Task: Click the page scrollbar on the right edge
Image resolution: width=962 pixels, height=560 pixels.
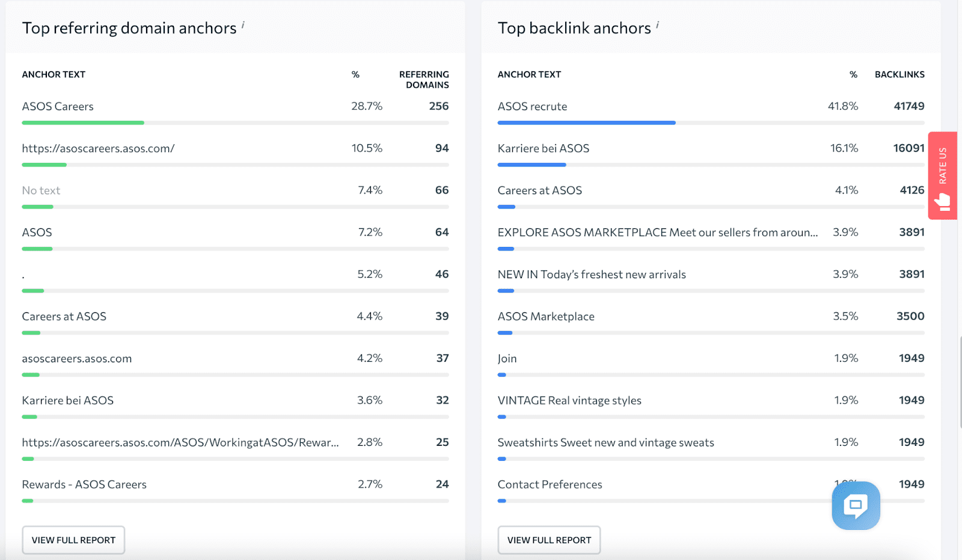Action: coord(960,382)
